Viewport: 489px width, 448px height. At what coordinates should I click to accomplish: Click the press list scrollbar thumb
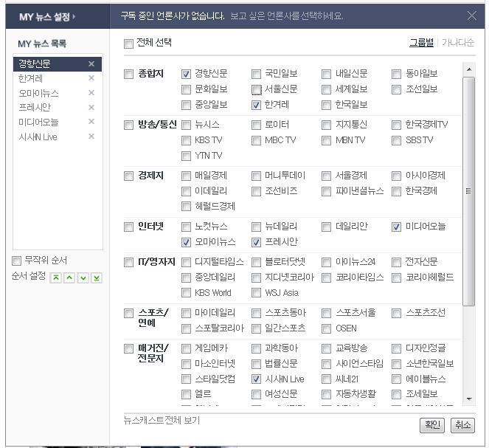coord(469,191)
